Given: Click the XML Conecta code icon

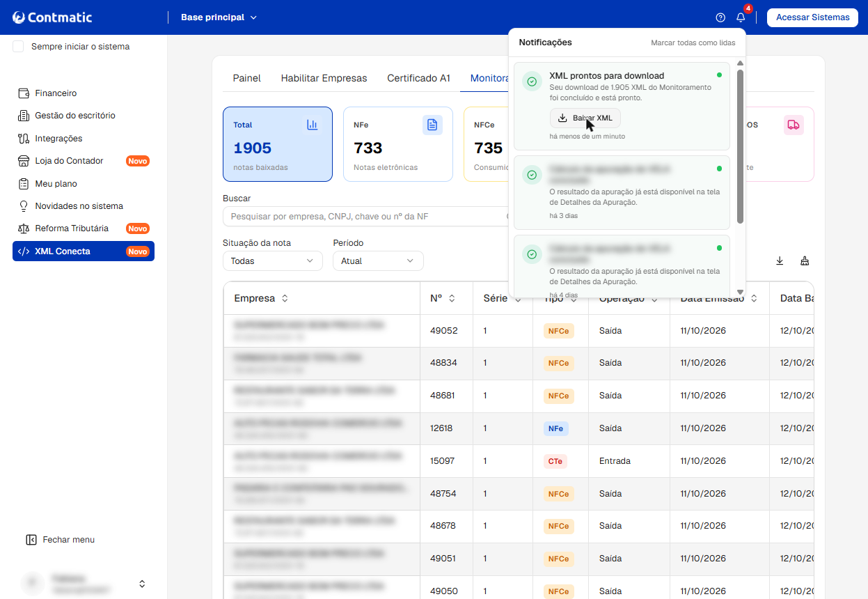Looking at the screenshot, I should tap(24, 251).
